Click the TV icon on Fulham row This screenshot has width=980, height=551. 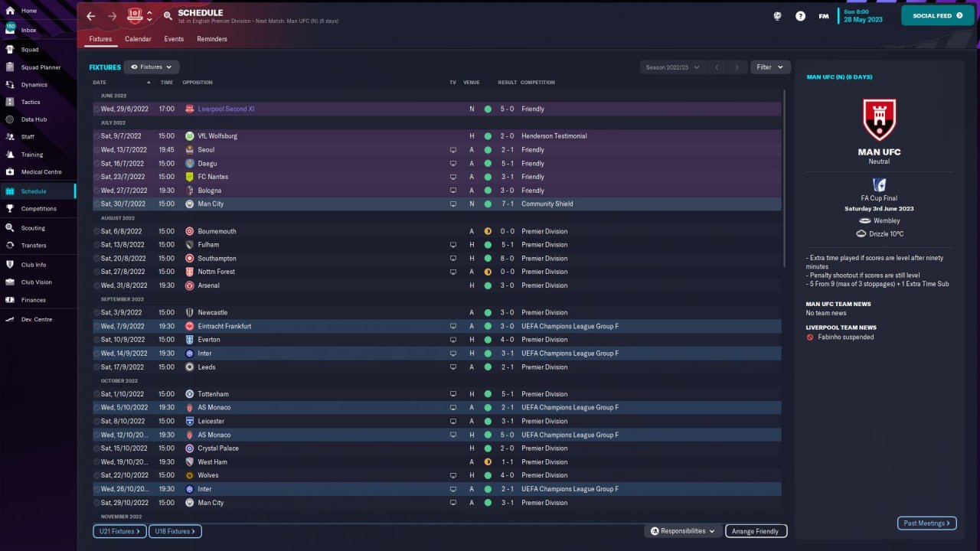[x=453, y=245]
